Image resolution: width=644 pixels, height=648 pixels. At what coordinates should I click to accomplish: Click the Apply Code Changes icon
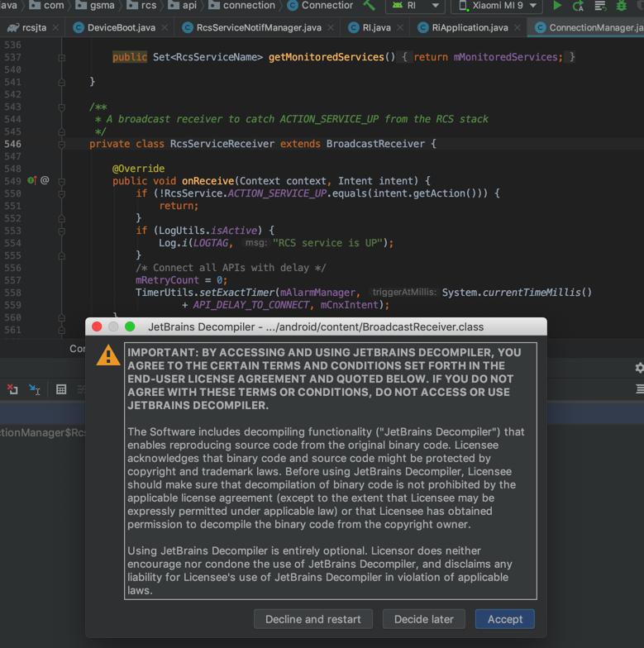click(600, 6)
